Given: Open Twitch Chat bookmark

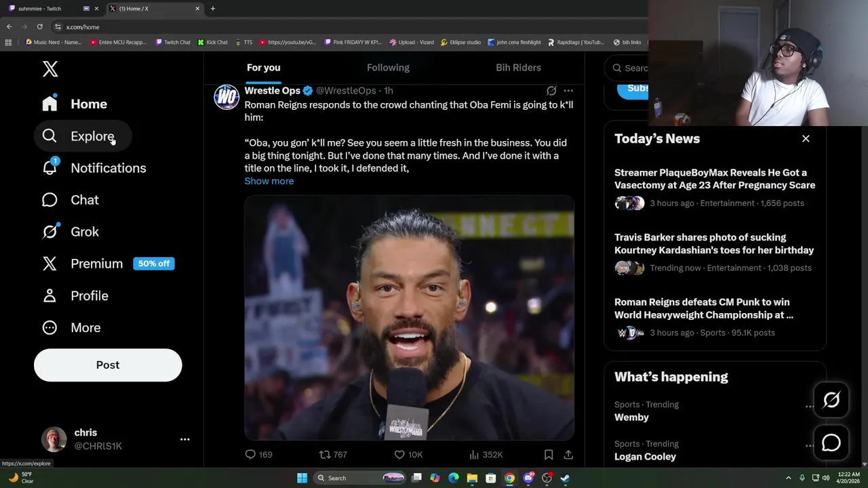Looking at the screenshot, I should (x=173, y=42).
